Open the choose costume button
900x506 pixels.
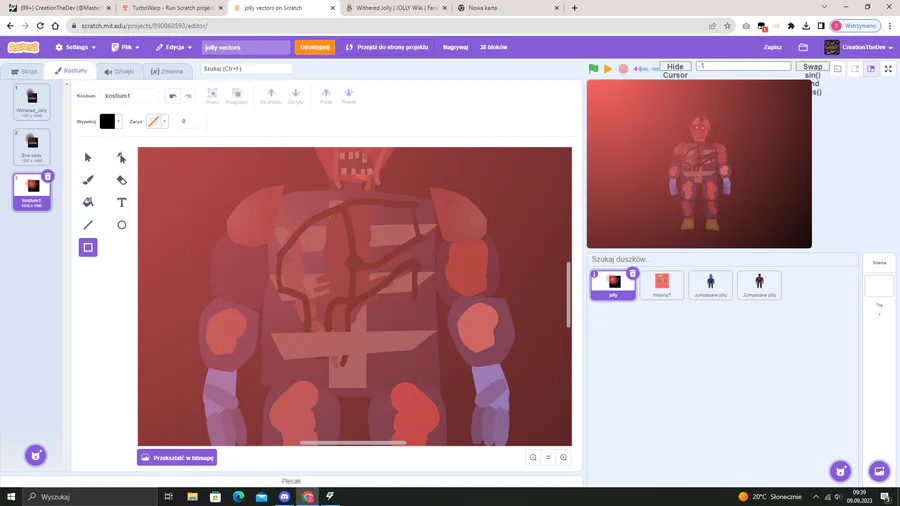(36, 456)
